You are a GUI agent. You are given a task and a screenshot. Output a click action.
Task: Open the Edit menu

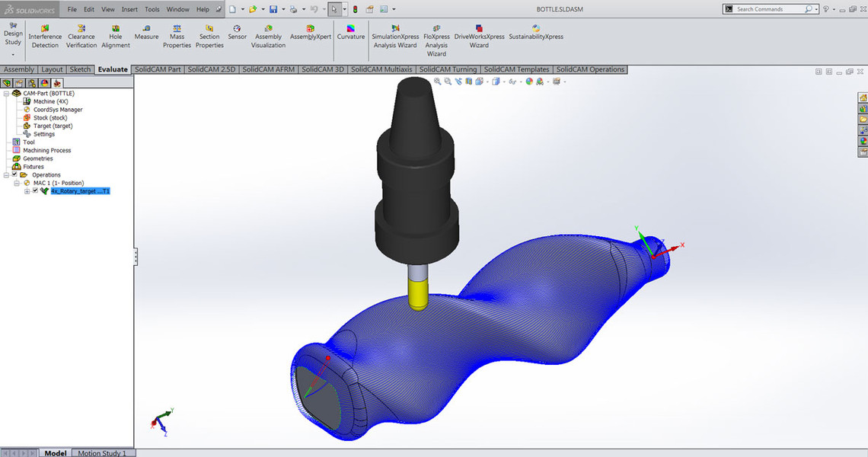click(x=88, y=9)
